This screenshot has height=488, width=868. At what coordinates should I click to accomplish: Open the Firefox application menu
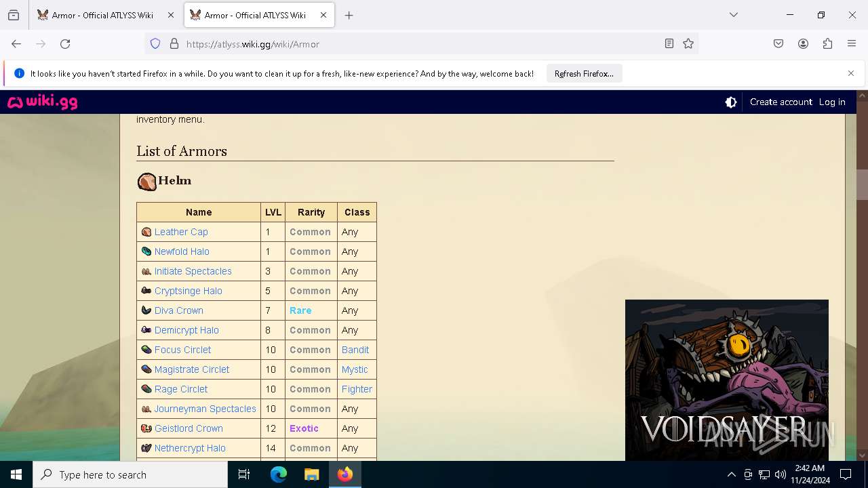[852, 44]
